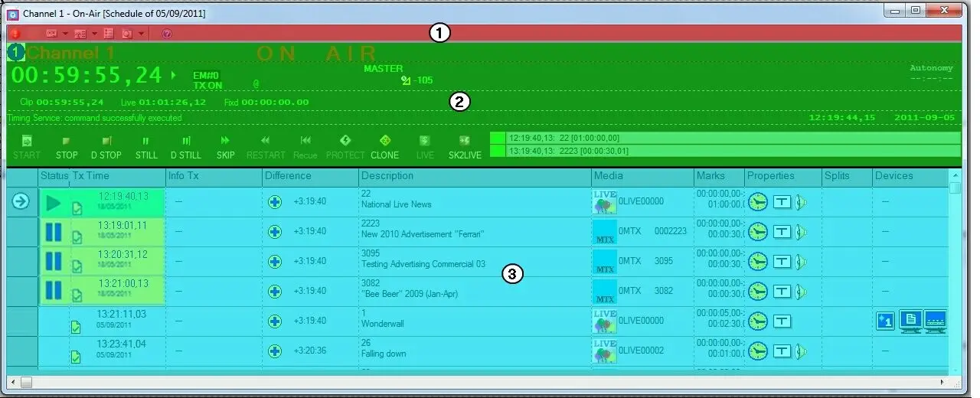Toggle the checkmark icon in National Live News row
The width and height of the screenshot is (980, 398).
click(77, 208)
